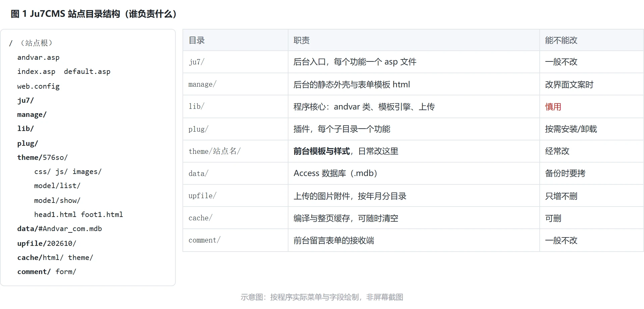Click 'index.asp' in the tree

[36, 72]
